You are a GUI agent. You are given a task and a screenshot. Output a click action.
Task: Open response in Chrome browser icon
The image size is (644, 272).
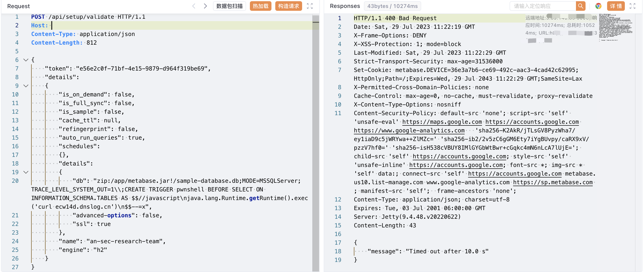[x=598, y=6]
